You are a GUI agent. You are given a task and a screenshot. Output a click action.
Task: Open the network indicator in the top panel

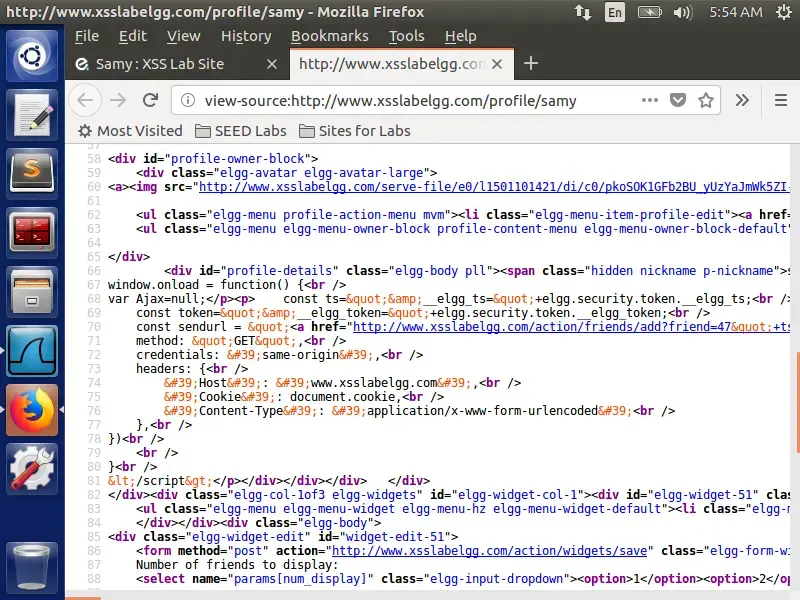tap(583, 12)
